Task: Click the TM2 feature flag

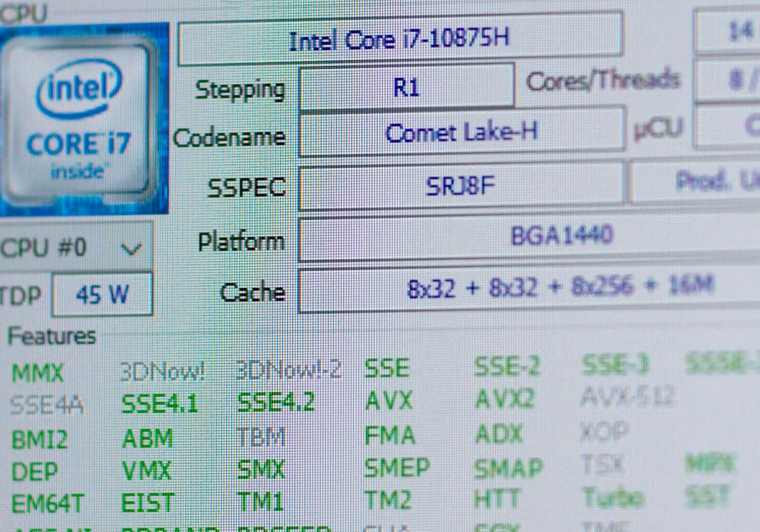Action: pos(388,501)
